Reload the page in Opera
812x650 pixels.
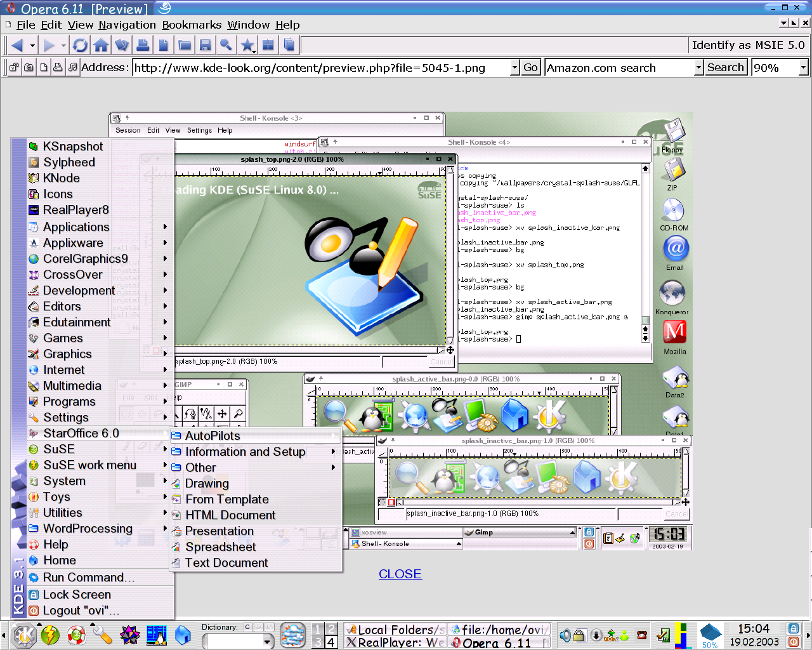point(80,45)
